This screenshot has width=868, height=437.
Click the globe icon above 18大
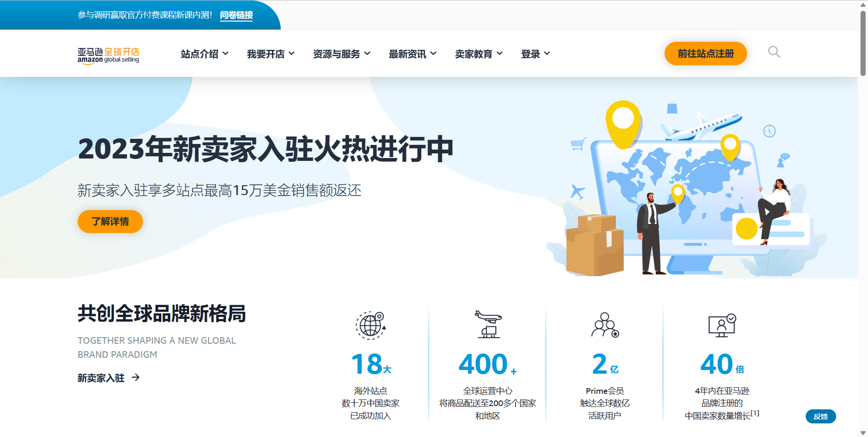click(370, 325)
